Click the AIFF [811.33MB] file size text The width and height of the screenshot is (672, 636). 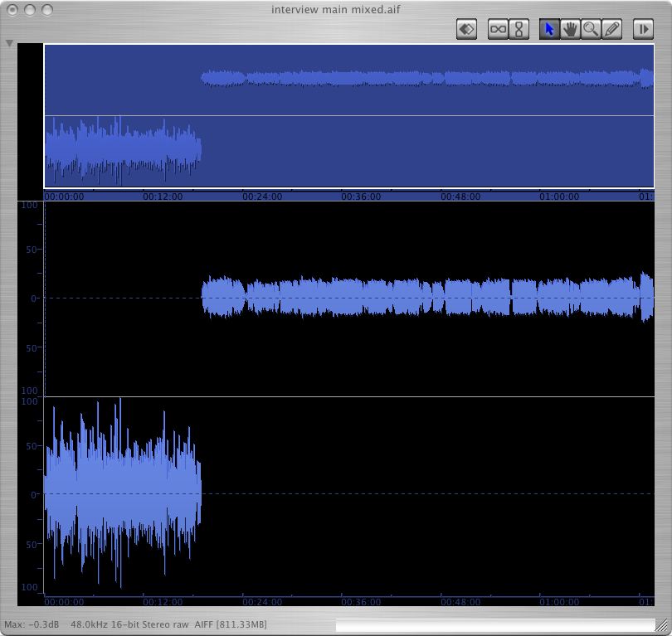[x=231, y=624]
